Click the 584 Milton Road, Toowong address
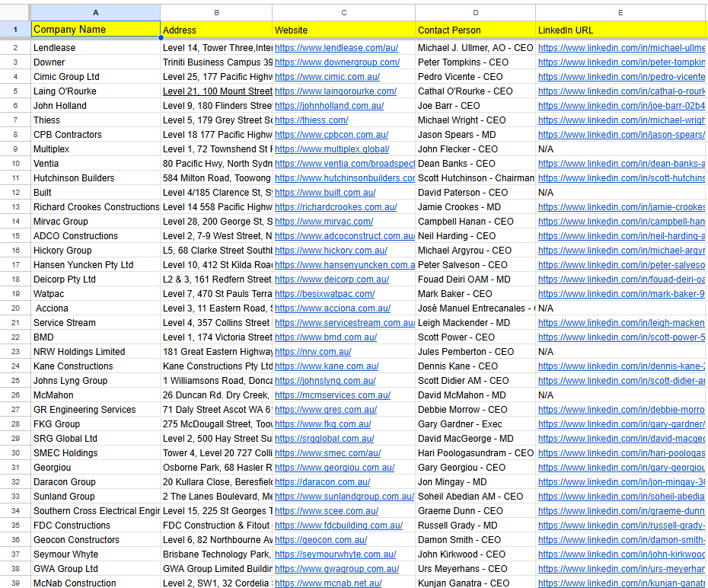The width and height of the screenshot is (708, 588). click(216, 178)
